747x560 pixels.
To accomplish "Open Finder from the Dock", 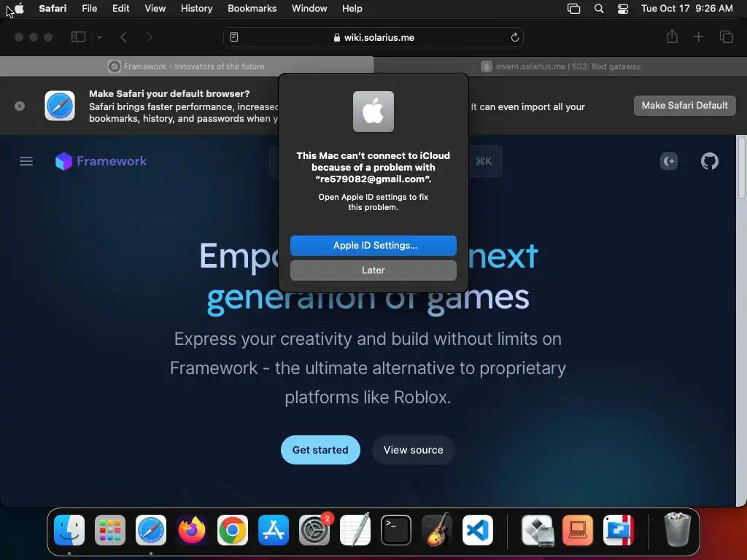I will click(x=69, y=530).
